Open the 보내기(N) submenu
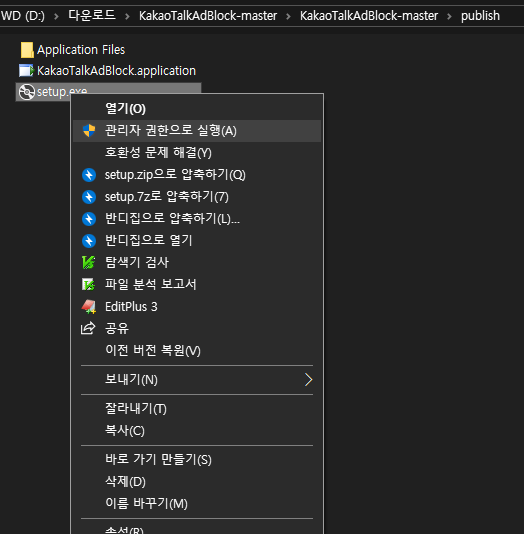Viewport: 524px width, 534px height. coord(197,380)
